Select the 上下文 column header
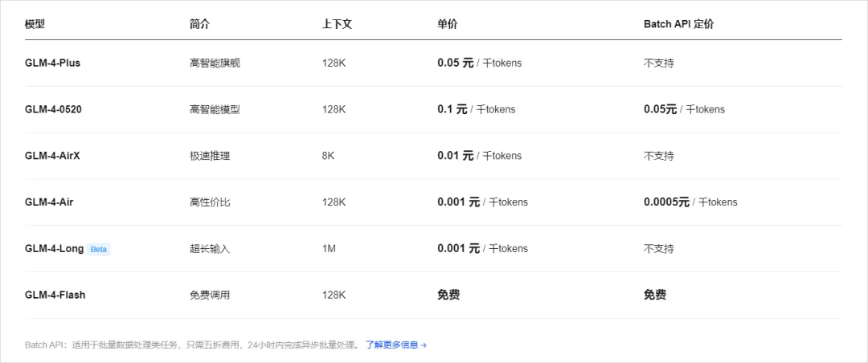Image resolution: width=868 pixels, height=363 pixels. point(337,24)
